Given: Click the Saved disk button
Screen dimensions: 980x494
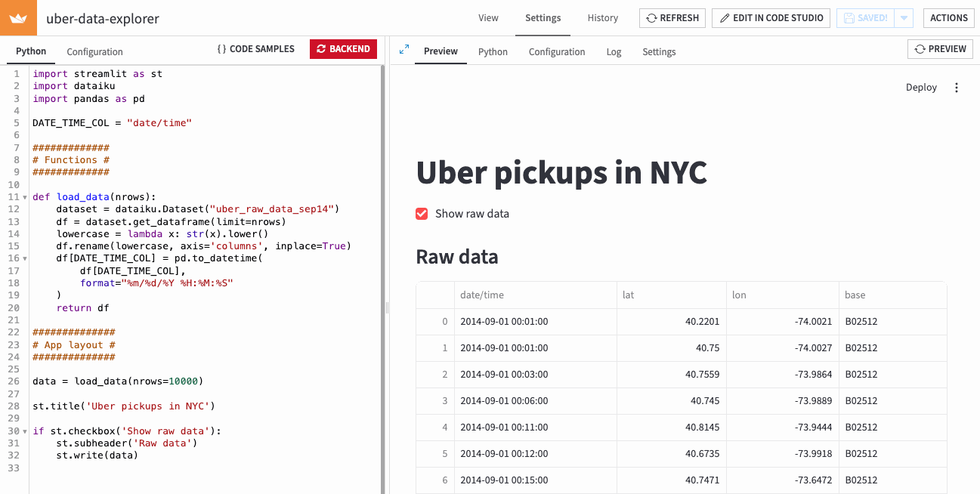Looking at the screenshot, I should (x=865, y=18).
